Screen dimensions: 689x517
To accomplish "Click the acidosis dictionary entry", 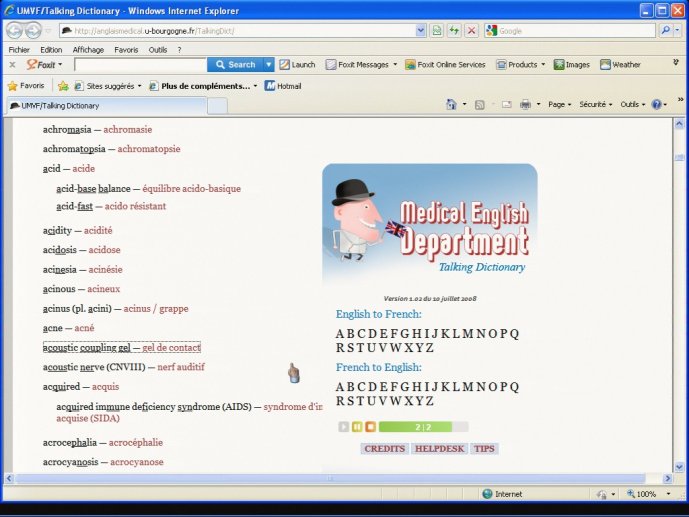I will click(81, 249).
